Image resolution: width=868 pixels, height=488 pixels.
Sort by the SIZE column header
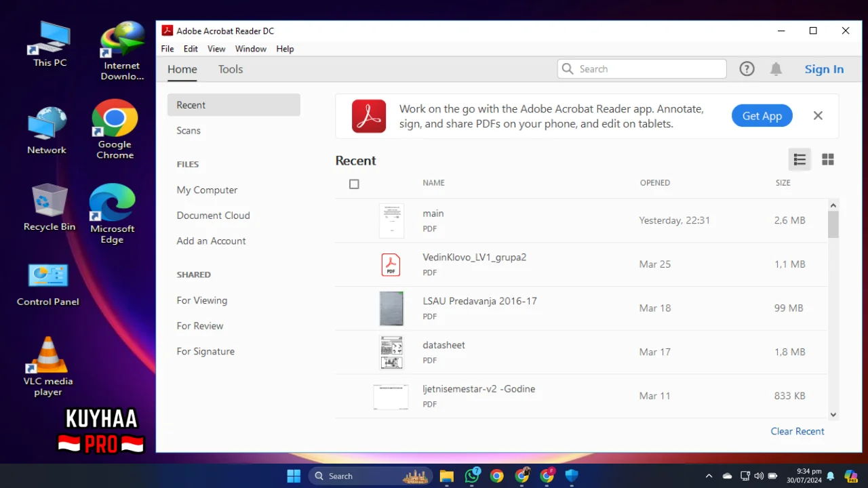click(x=783, y=183)
